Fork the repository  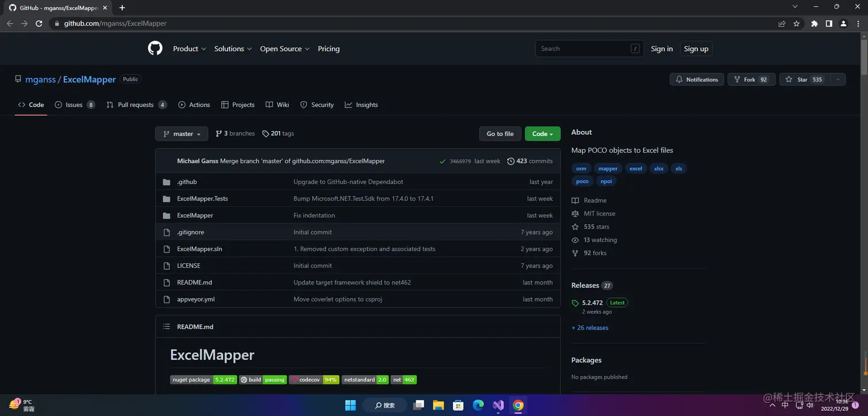point(751,79)
